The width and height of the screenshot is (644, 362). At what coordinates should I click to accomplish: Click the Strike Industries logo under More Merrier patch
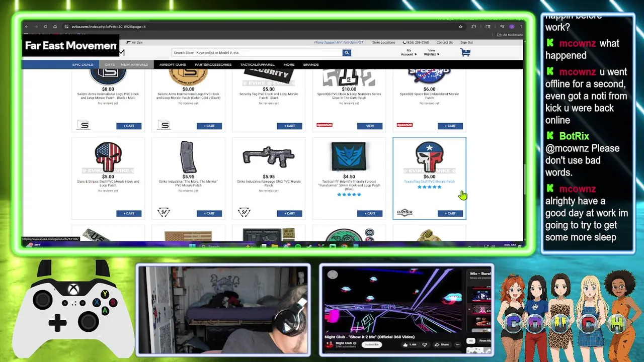click(164, 212)
